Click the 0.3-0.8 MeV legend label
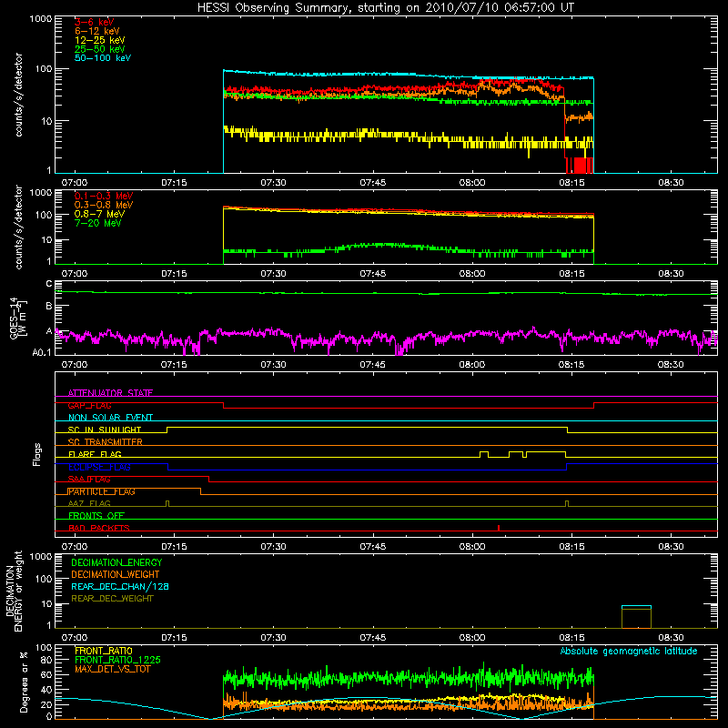The width and height of the screenshot is (728, 728). (104, 205)
